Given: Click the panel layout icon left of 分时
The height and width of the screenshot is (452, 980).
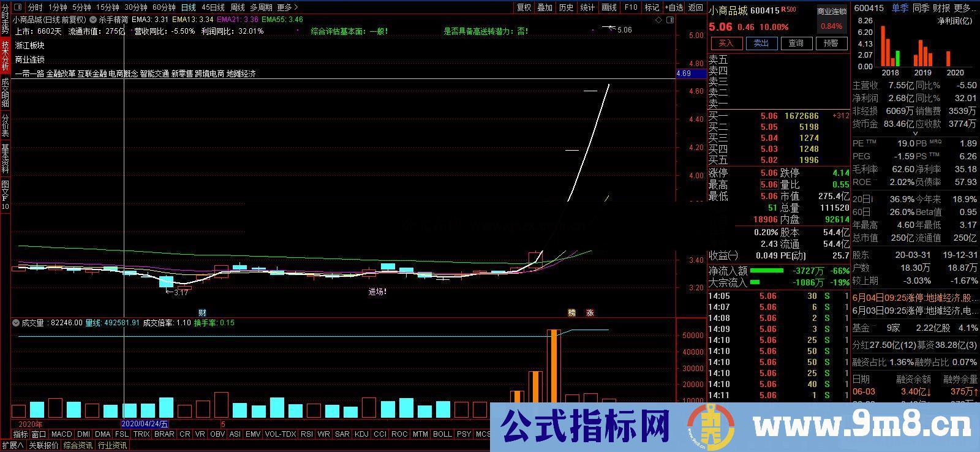Looking at the screenshot, I should click(17, 7).
